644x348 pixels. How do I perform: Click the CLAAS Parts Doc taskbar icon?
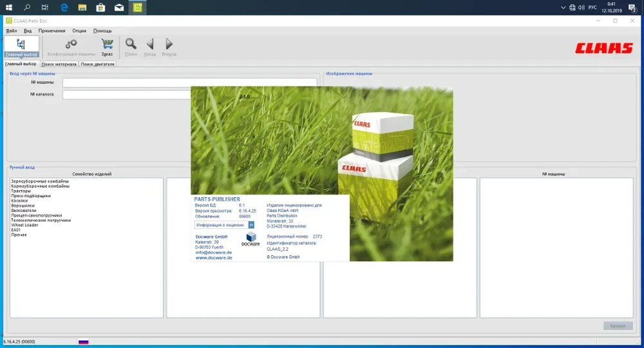[138, 7]
